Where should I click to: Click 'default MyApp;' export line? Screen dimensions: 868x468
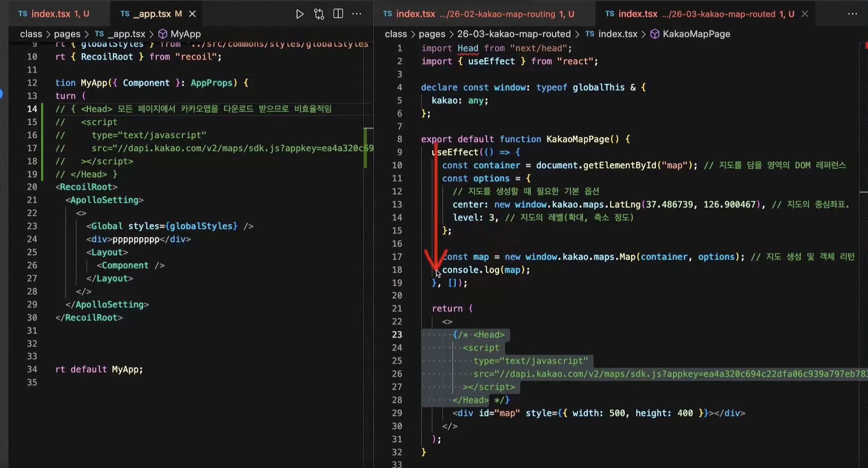pos(107,370)
